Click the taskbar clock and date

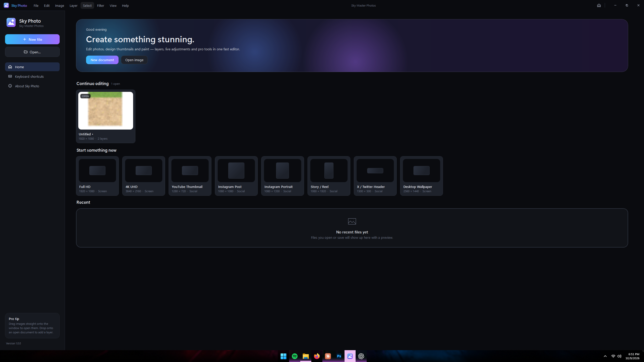point(632,356)
